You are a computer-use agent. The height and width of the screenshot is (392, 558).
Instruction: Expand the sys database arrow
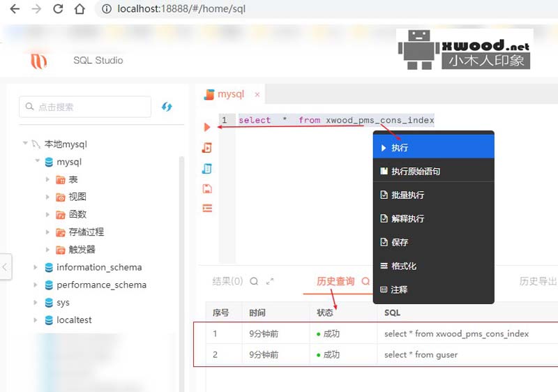[x=36, y=302]
